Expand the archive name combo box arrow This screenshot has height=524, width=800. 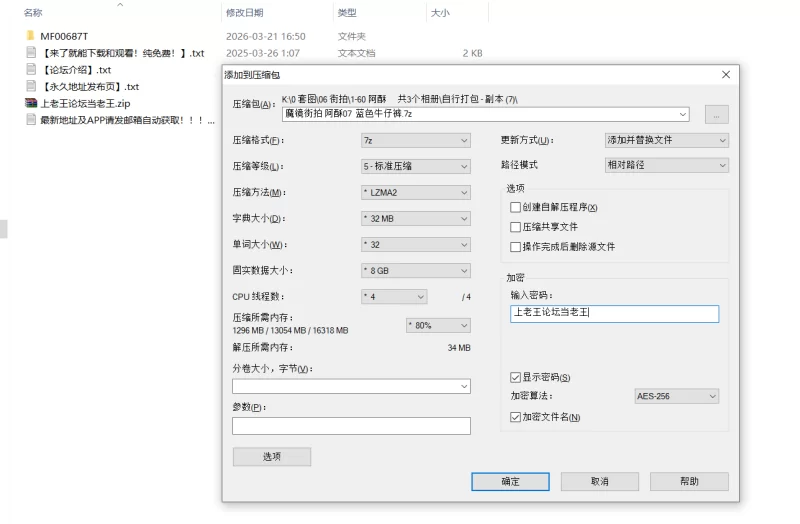click(x=683, y=114)
